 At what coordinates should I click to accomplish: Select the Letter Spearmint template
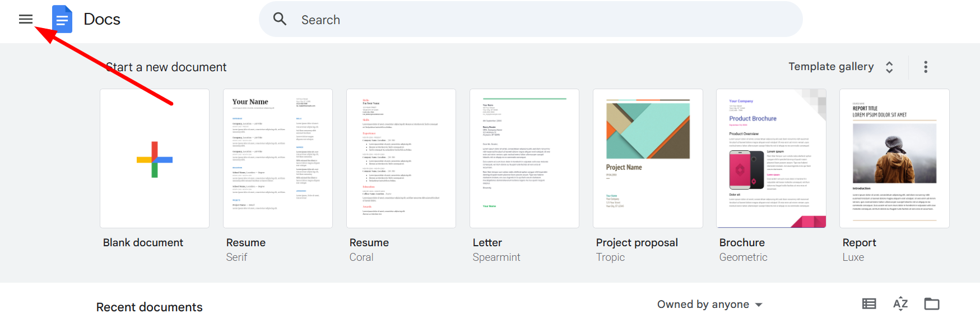tap(524, 159)
